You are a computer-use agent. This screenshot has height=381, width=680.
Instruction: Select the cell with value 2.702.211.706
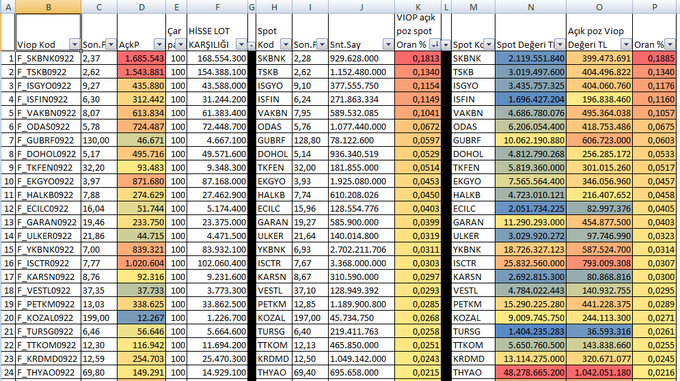[361, 250]
